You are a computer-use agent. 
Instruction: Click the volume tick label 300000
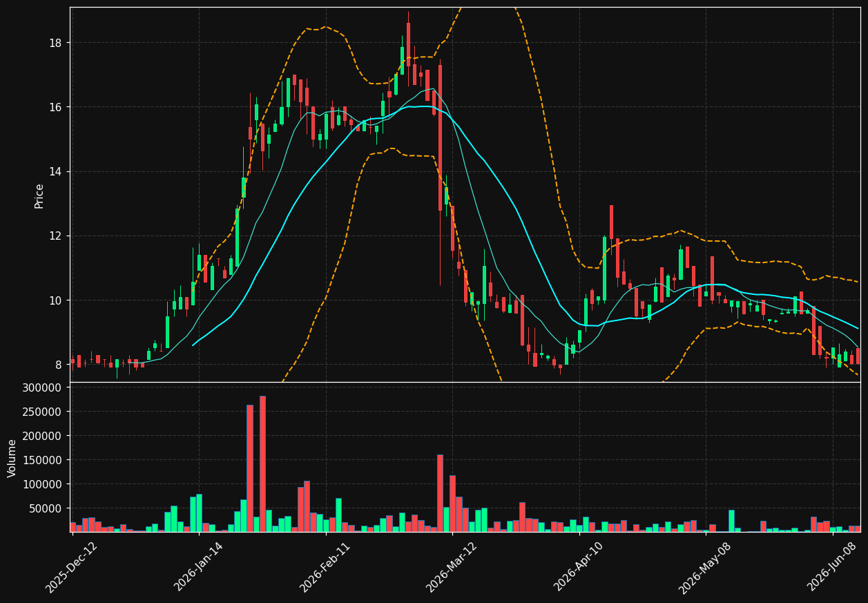[x=43, y=387]
